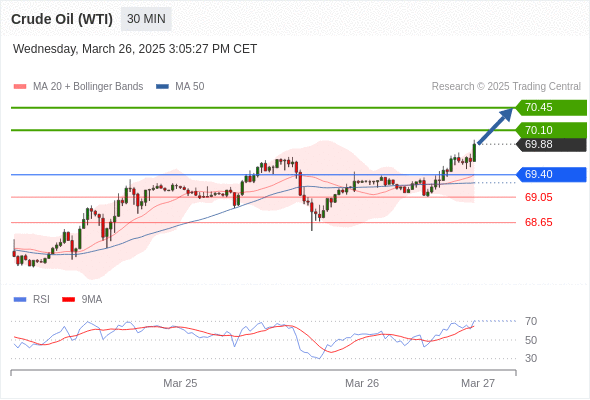Screen dimensions: 590x400
Task: Click the Research © 2025 Trading Central credit
Action: (x=506, y=87)
